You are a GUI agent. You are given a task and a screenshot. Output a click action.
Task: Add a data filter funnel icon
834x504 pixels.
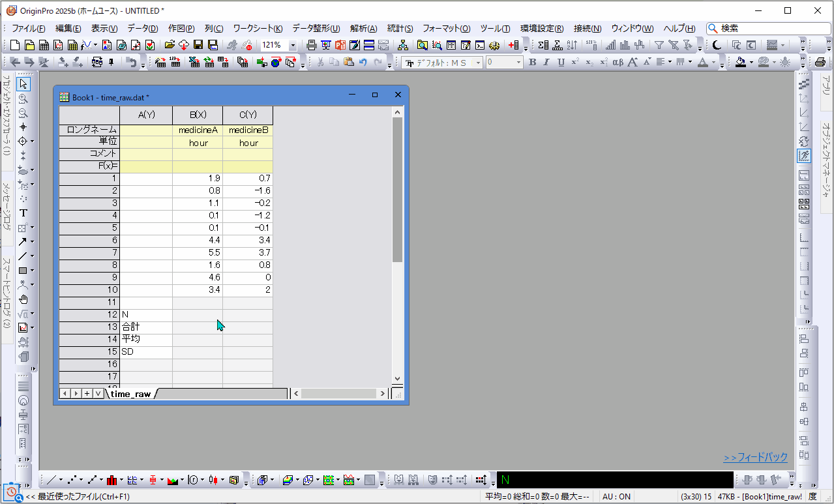pyautogui.click(x=659, y=45)
